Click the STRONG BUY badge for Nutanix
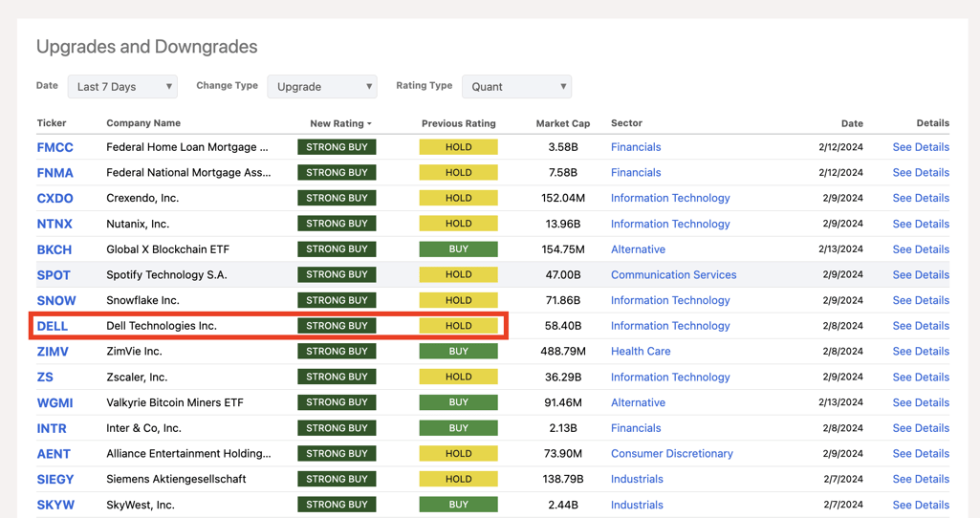Screen dimensions: 980x518 click(x=337, y=224)
